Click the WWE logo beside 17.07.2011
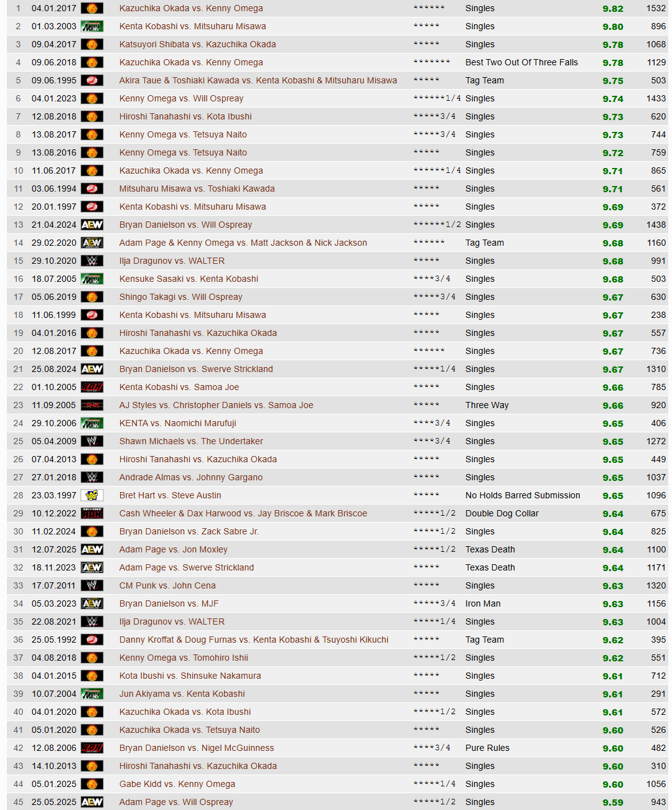Viewport: 672px width, 810px height. (92, 586)
